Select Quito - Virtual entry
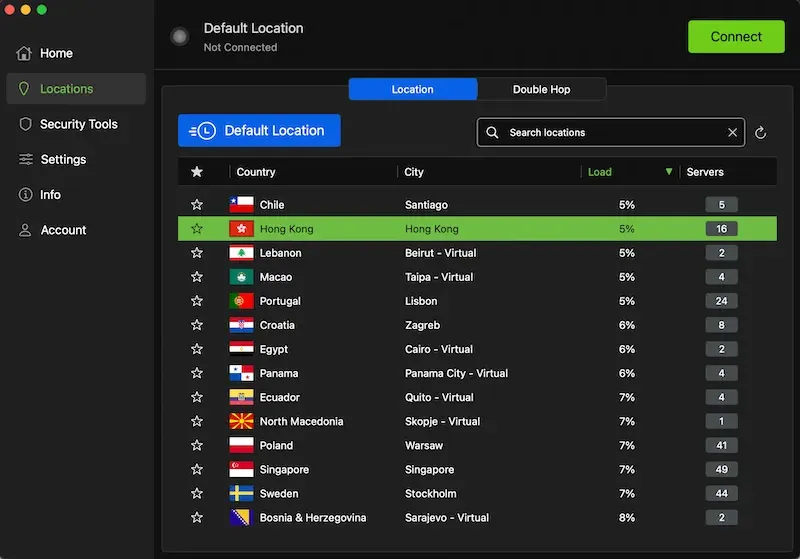 coord(439,397)
